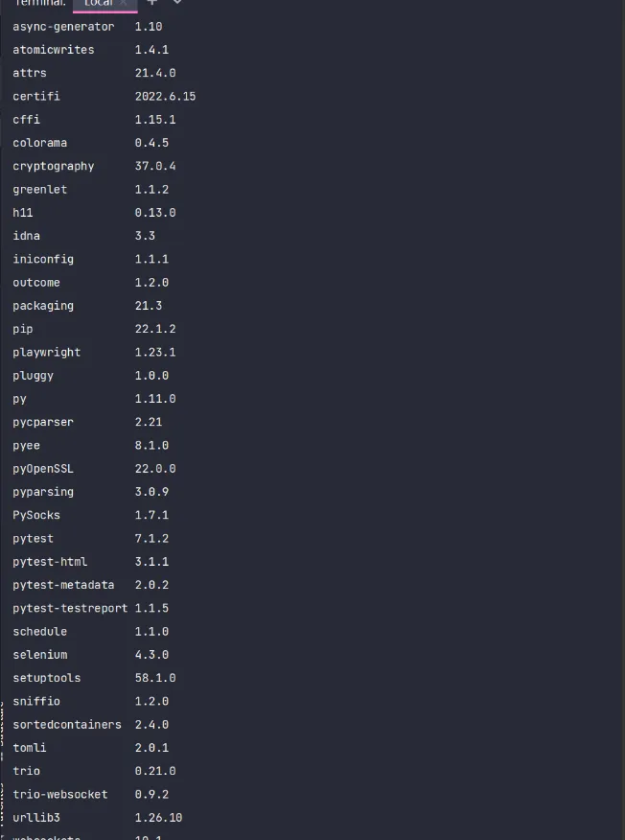Click the urllib3 package name

tap(36, 818)
